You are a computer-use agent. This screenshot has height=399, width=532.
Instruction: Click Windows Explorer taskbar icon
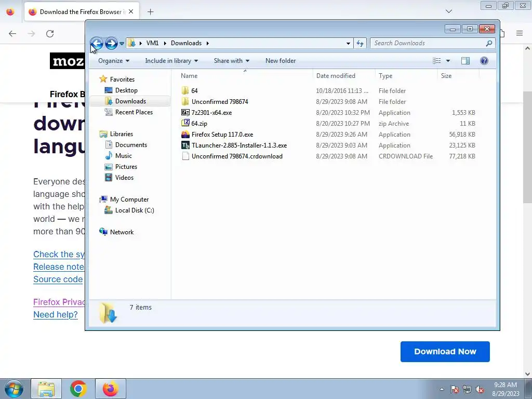(x=46, y=389)
